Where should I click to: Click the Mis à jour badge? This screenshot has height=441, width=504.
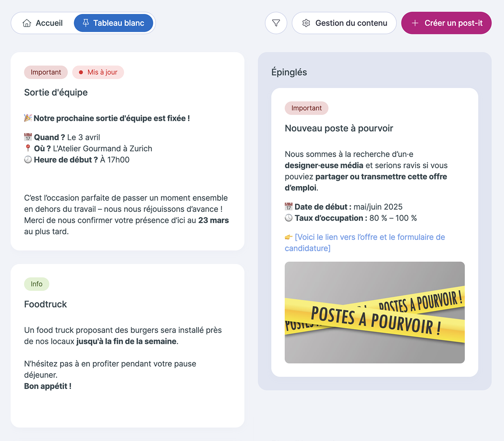pyautogui.click(x=98, y=72)
